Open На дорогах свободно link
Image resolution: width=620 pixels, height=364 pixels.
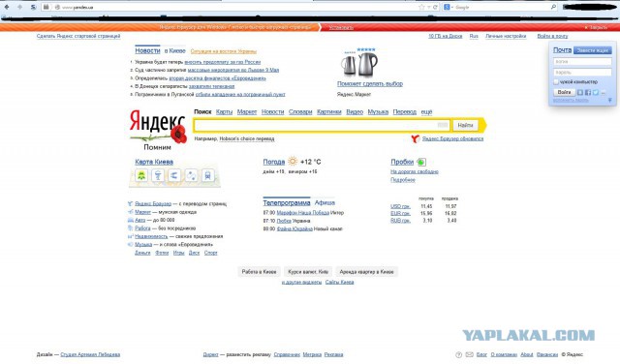[x=415, y=171]
